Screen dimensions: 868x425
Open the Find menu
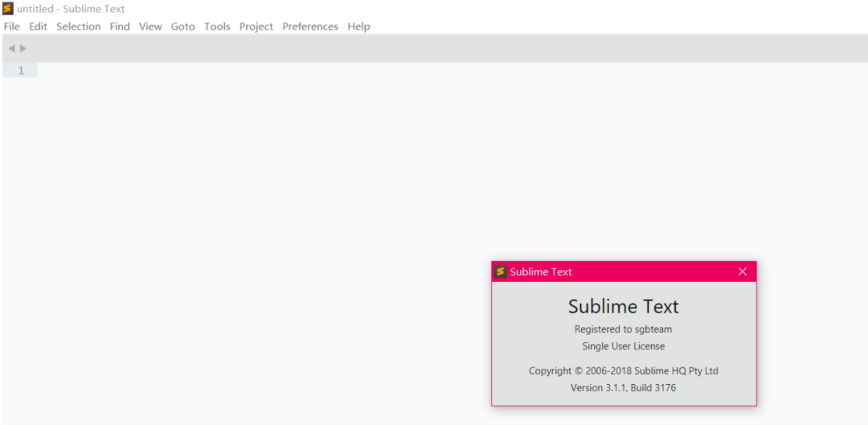click(x=120, y=27)
